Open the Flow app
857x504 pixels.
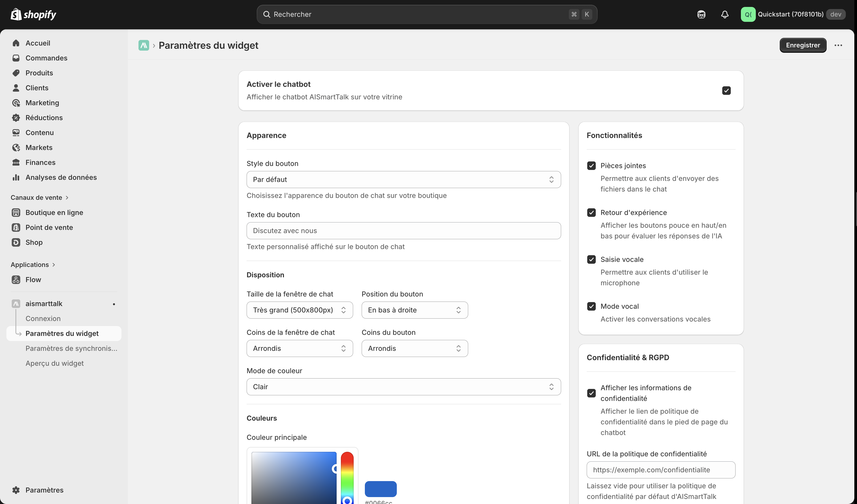click(x=33, y=279)
